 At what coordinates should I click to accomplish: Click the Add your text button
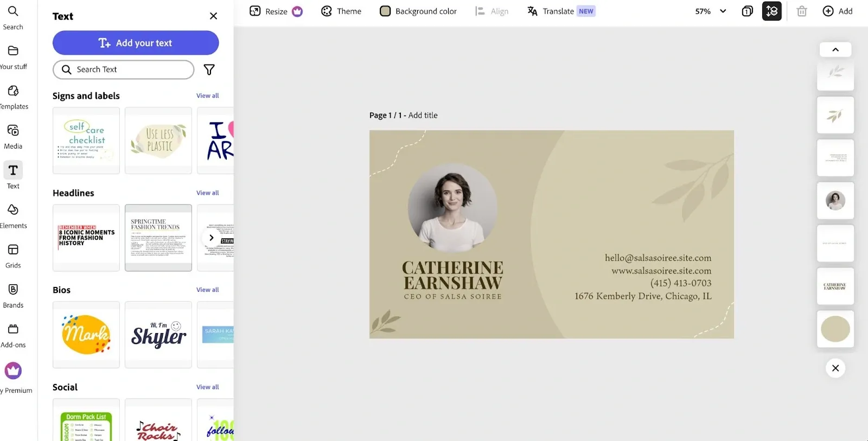(x=136, y=43)
